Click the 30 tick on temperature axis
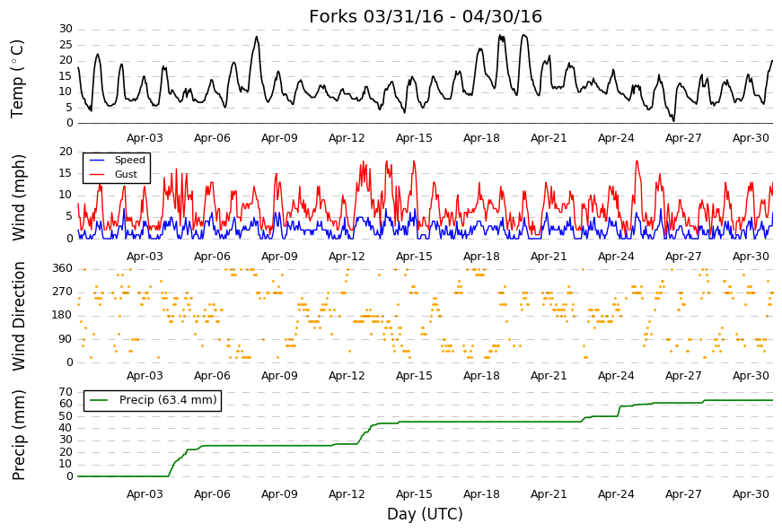 coord(66,29)
